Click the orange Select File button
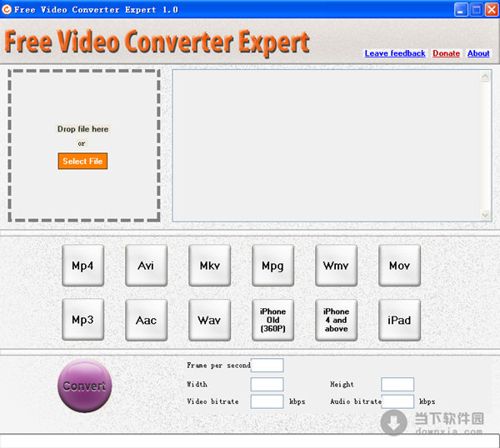The width and height of the screenshot is (500, 448). click(82, 161)
